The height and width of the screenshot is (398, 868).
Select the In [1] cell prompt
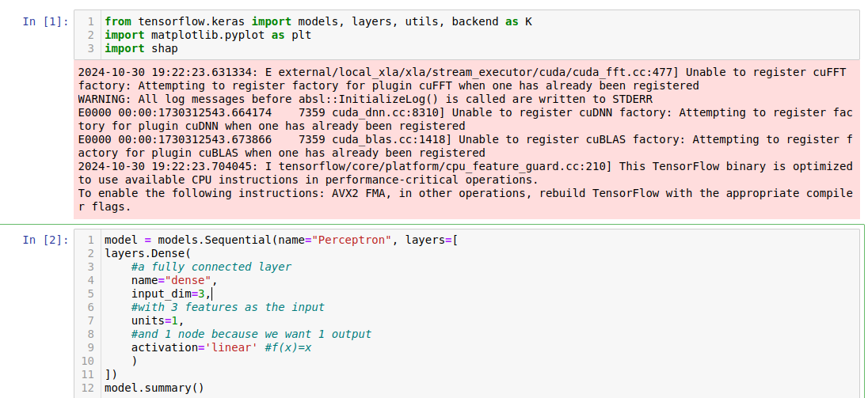pos(45,21)
